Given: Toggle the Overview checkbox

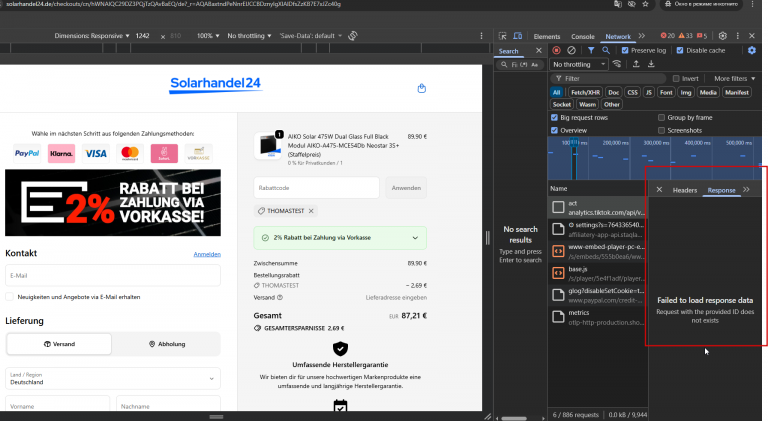Looking at the screenshot, I should pos(554,130).
